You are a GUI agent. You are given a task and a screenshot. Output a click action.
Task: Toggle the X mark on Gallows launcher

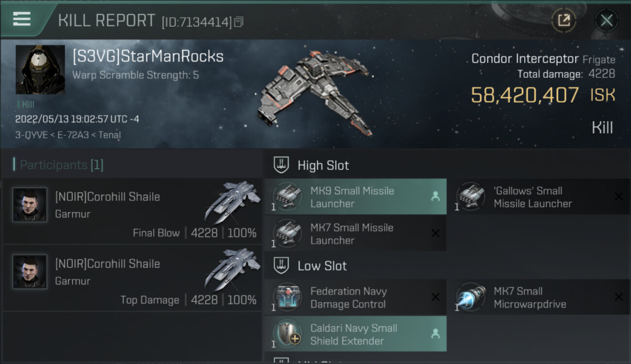click(618, 197)
